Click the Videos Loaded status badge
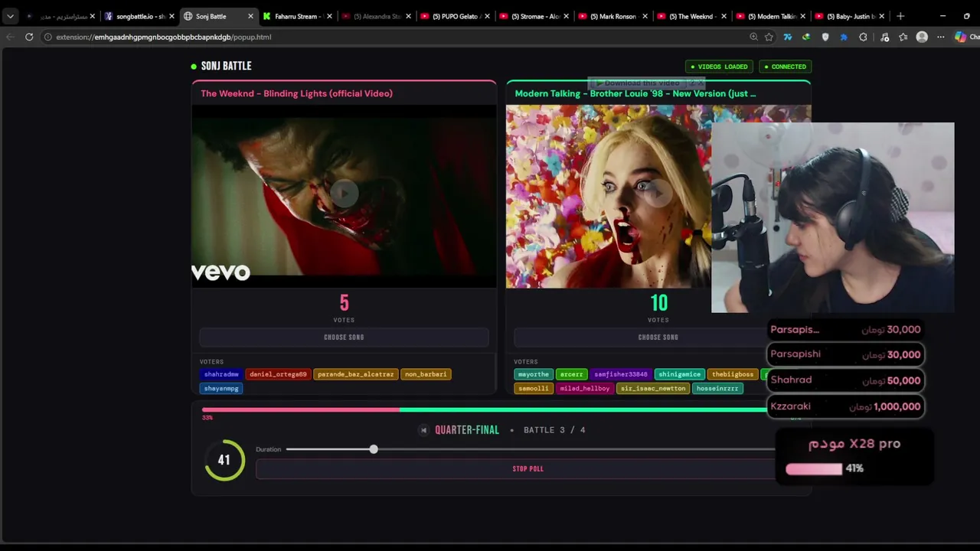Screen dimensions: 980x551 point(720,67)
